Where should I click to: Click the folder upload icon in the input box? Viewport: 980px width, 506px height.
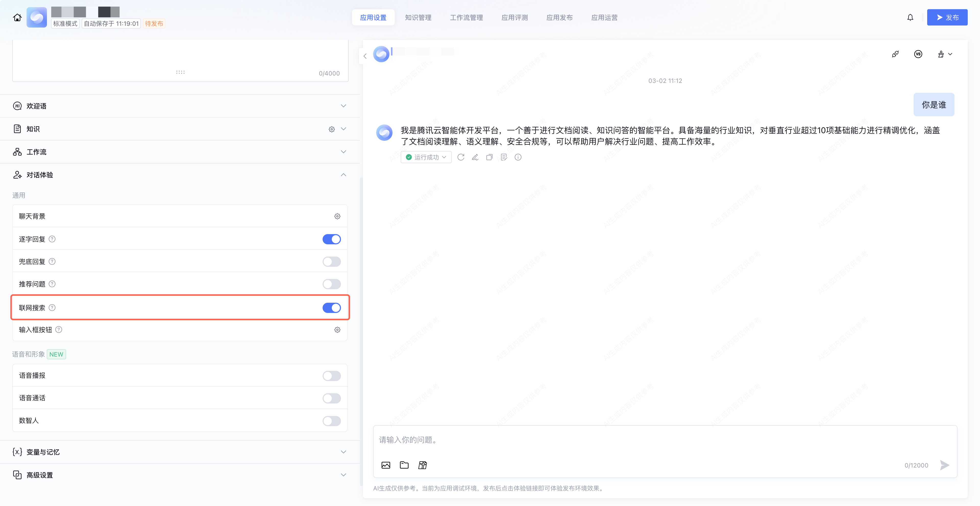[404, 465]
